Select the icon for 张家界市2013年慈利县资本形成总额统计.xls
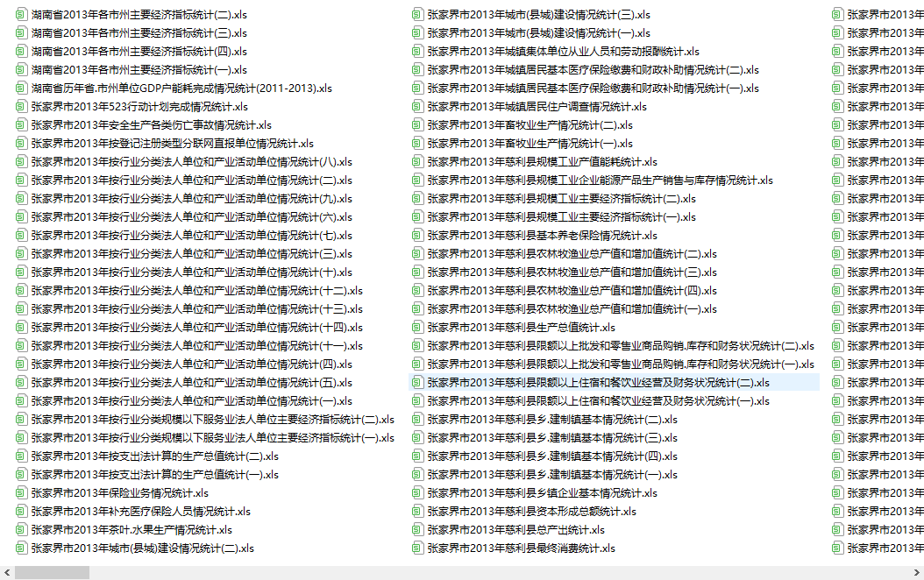924x580 pixels. click(418, 511)
